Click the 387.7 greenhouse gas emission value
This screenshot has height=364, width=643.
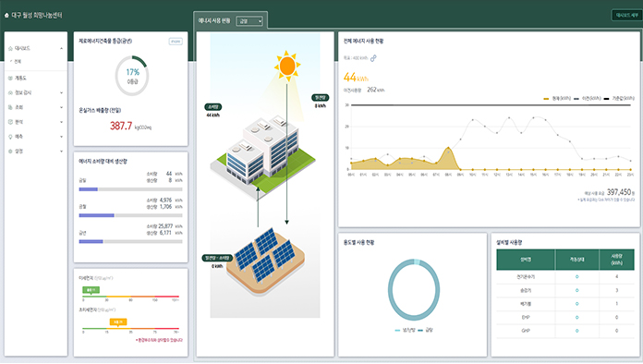coord(121,126)
